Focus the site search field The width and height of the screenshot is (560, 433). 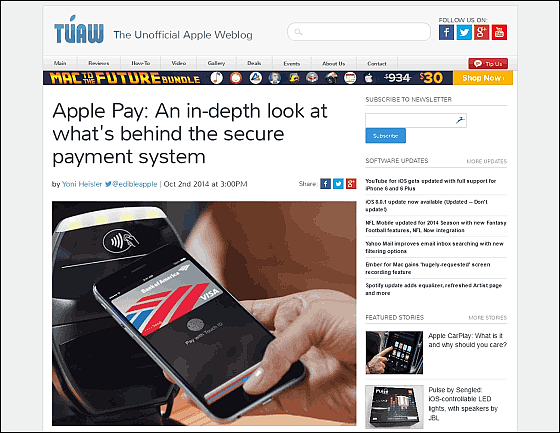[x=359, y=32]
